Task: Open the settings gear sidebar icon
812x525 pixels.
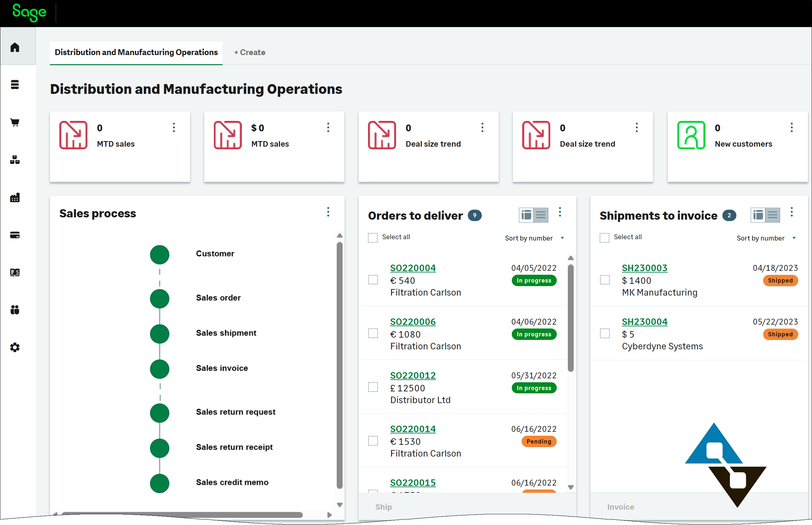Action: 15,347
